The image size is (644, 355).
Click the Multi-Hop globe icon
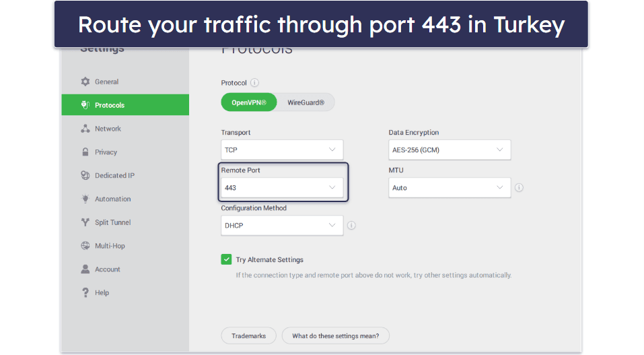point(85,246)
